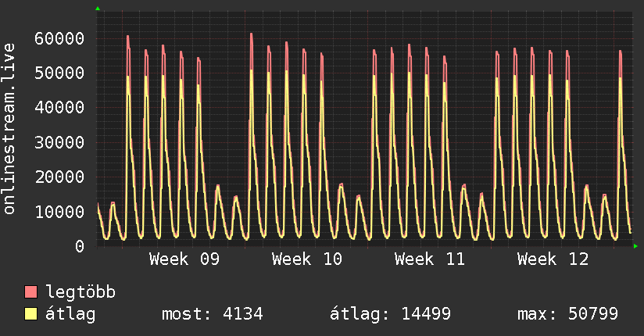Screen dimensions: 644x336
Task: Click the Week 09 axis label
Action: tap(184, 259)
